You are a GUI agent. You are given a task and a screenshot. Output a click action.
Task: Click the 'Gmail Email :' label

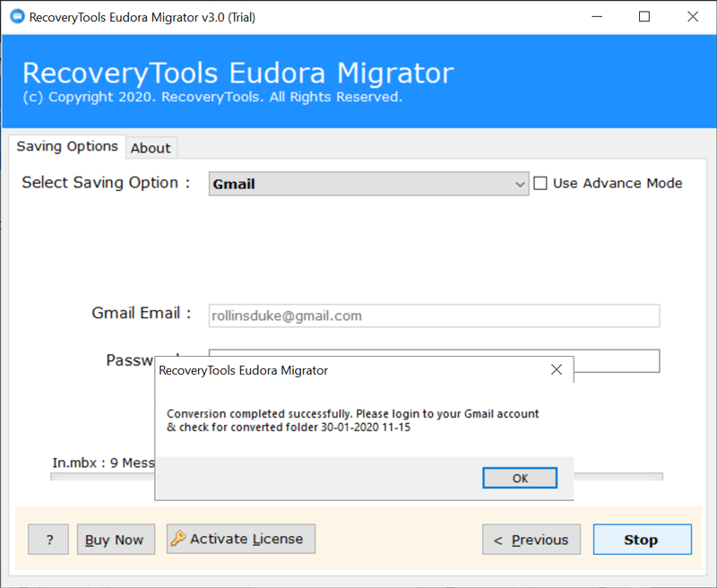pyautogui.click(x=142, y=313)
